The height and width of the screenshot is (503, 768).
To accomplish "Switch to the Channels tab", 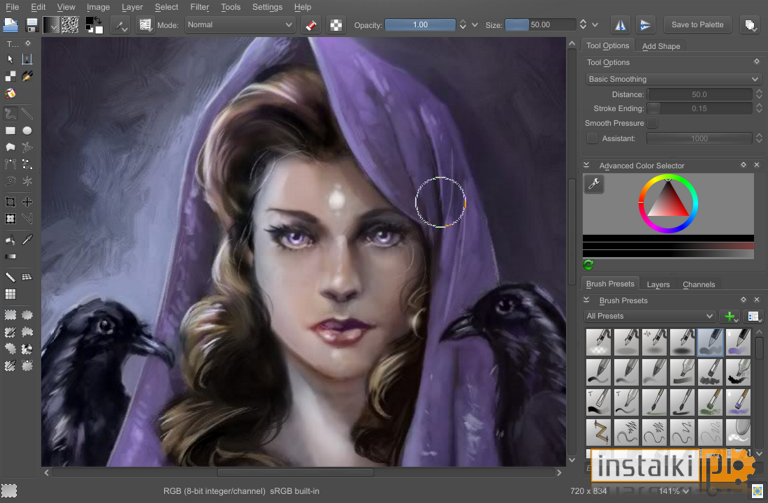I will (698, 284).
